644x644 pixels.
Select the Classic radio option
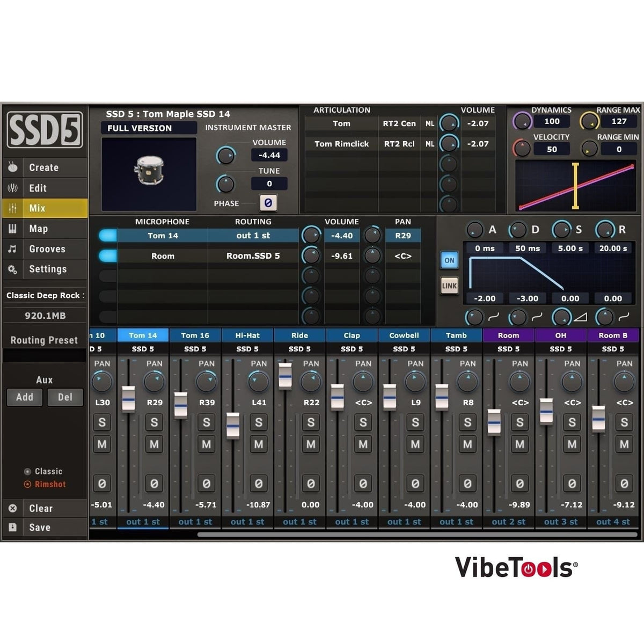pos(43,471)
